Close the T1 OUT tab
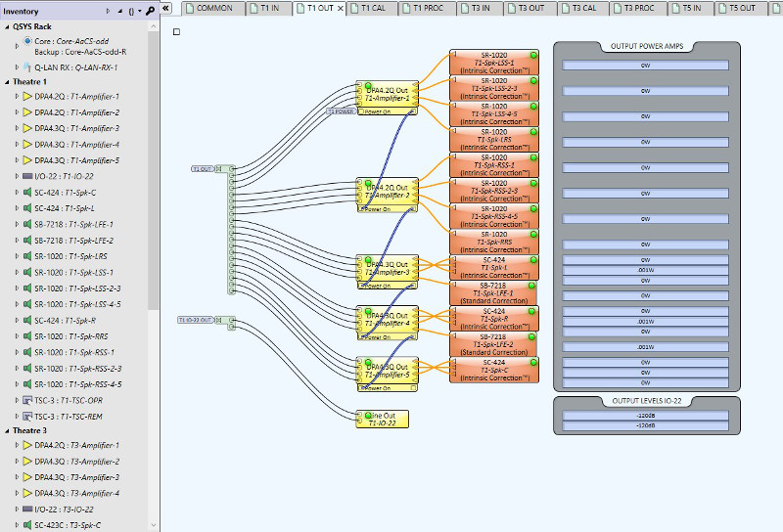This screenshot has width=783, height=532. (x=340, y=9)
